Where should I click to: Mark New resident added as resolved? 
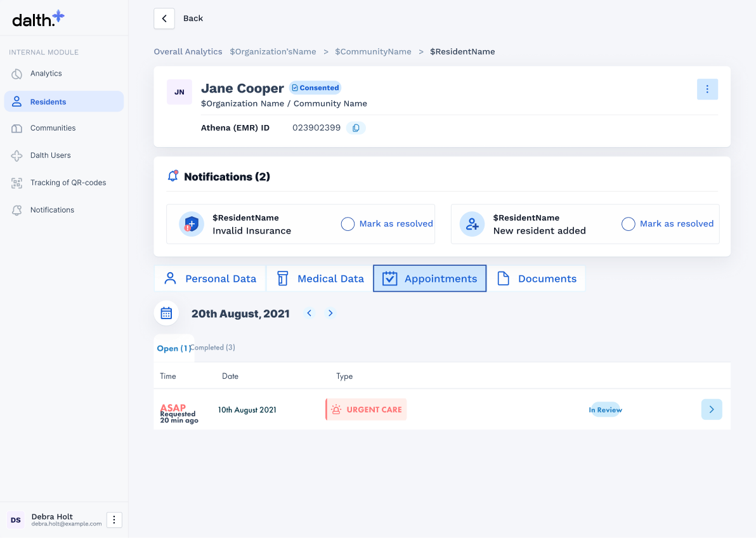(x=628, y=224)
